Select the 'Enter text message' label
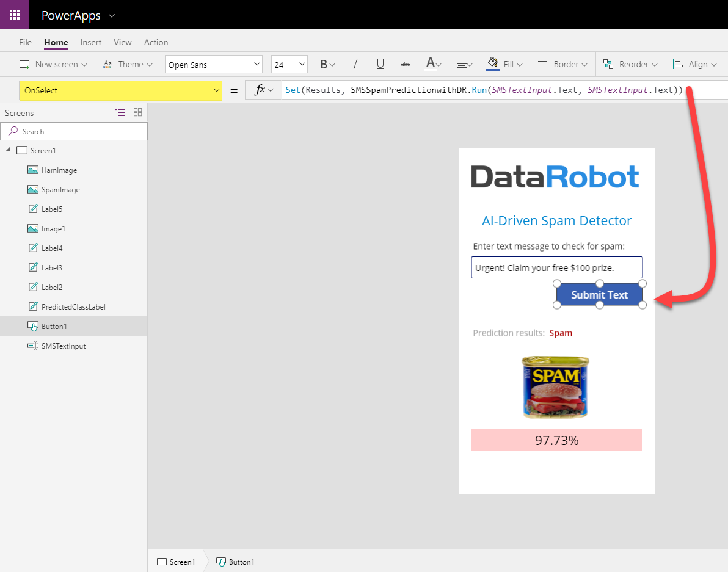The height and width of the screenshot is (572, 728). pyautogui.click(x=548, y=247)
